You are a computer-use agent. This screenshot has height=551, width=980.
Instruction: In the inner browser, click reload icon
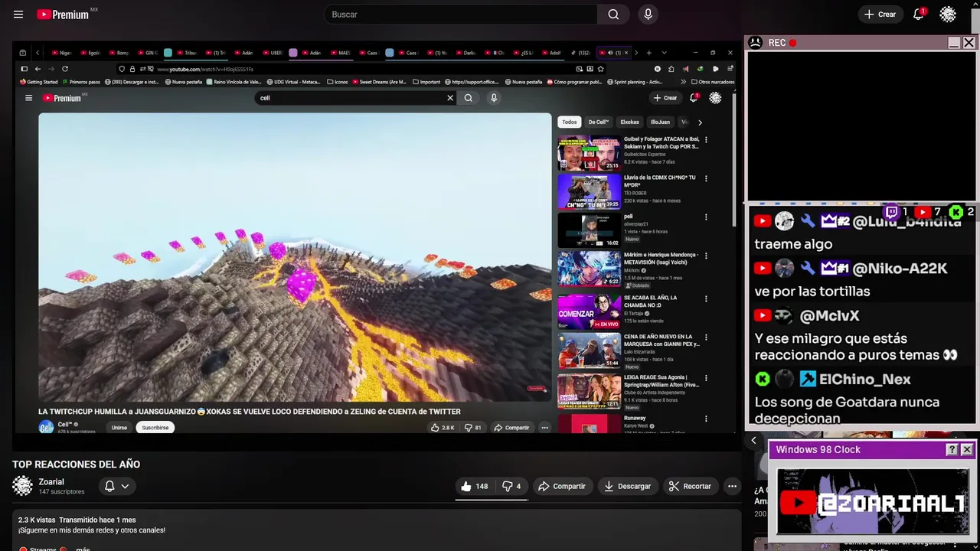tap(65, 69)
